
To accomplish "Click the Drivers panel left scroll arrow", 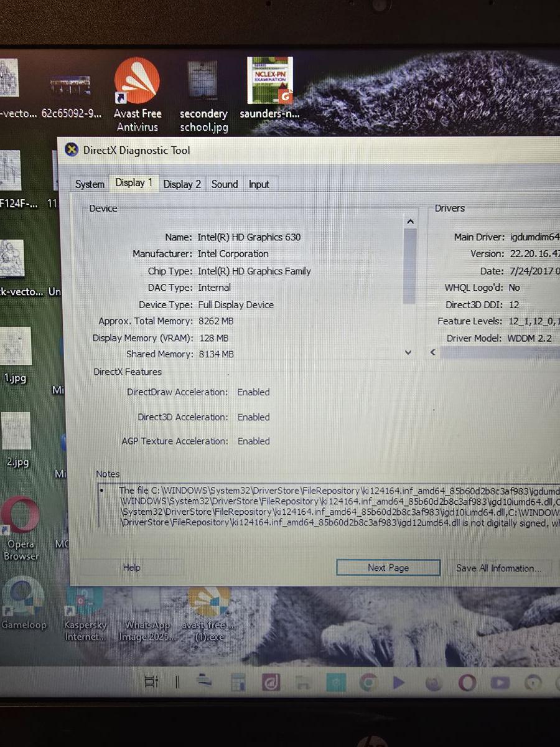I will [433, 352].
